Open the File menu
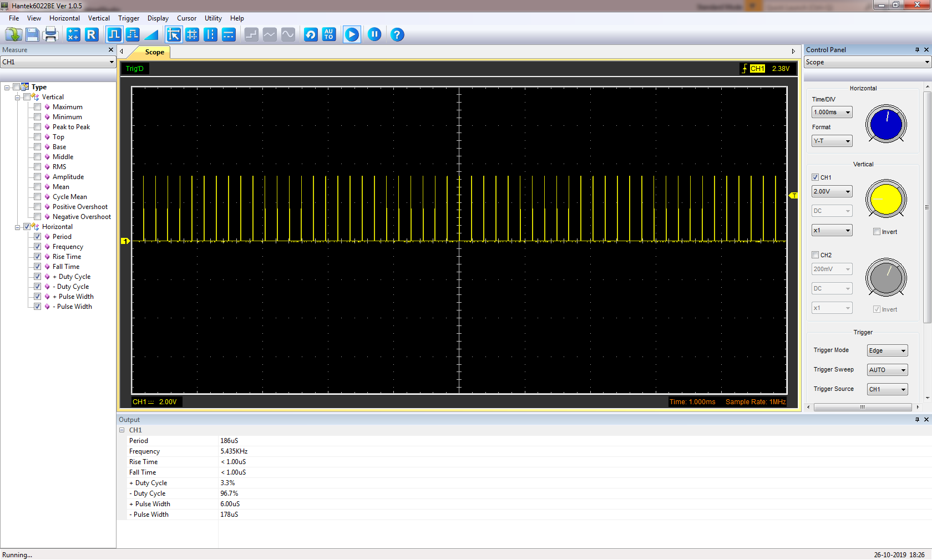The width and height of the screenshot is (932, 560). point(14,18)
